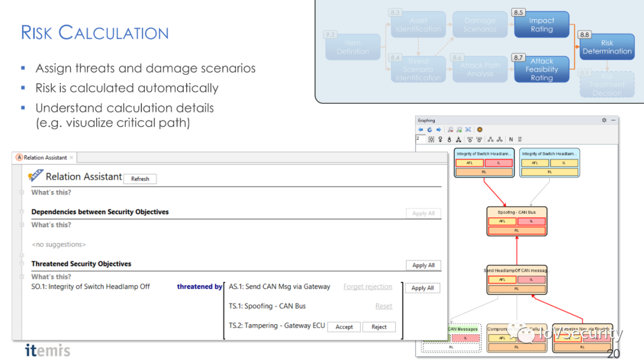Screen dimensions: 644x363
Task: Click IL cell in Spoofing - CAN Bus node
Action: [x=531, y=221]
